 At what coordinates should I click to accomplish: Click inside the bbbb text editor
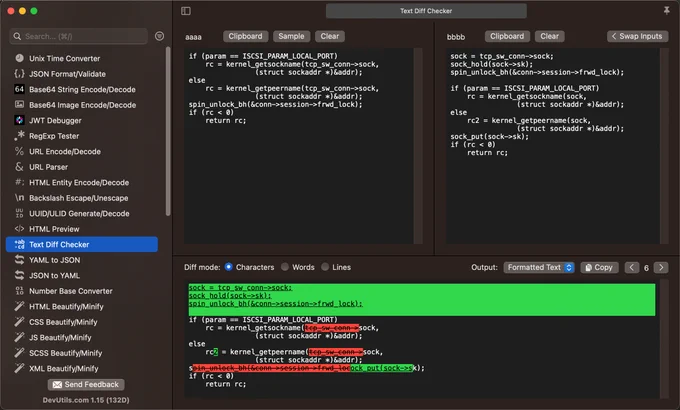553,146
